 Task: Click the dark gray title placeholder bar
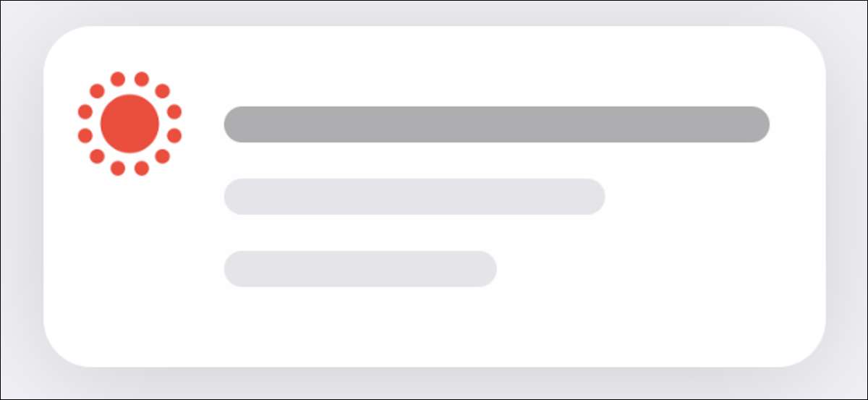pos(496,124)
